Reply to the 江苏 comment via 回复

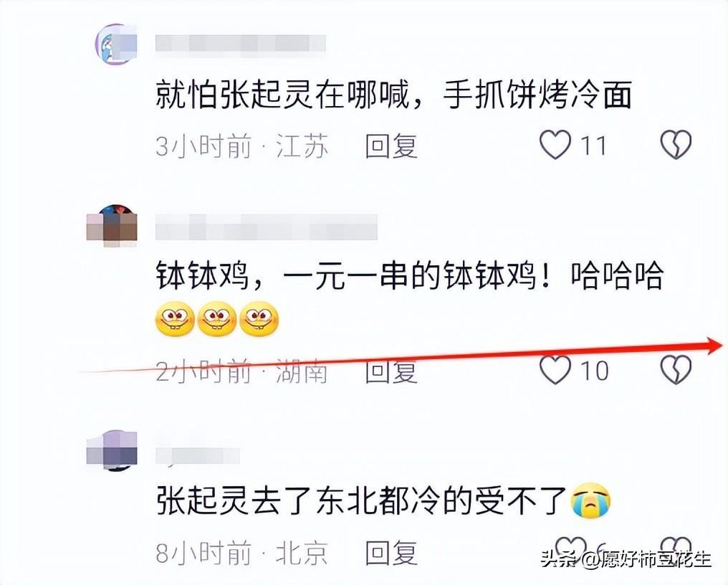point(391,146)
